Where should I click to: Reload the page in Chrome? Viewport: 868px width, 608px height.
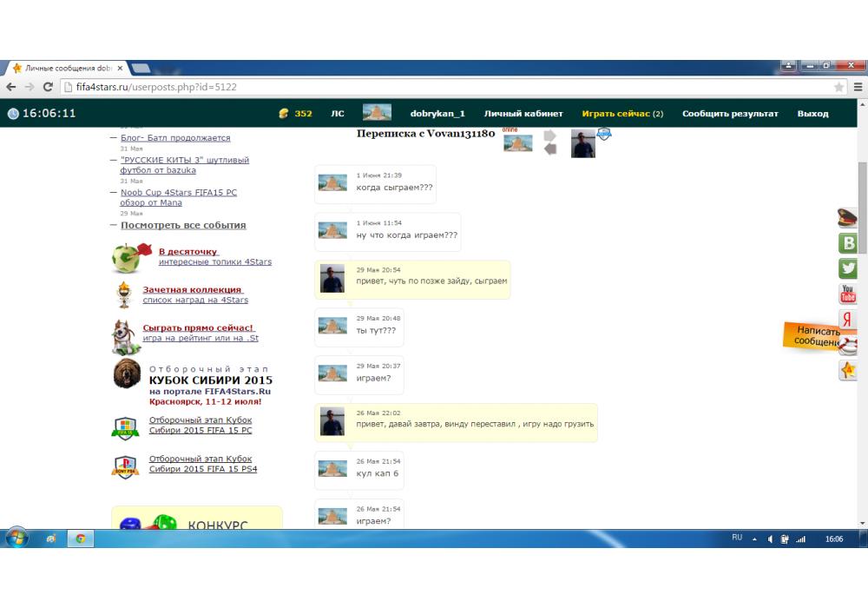[48, 87]
